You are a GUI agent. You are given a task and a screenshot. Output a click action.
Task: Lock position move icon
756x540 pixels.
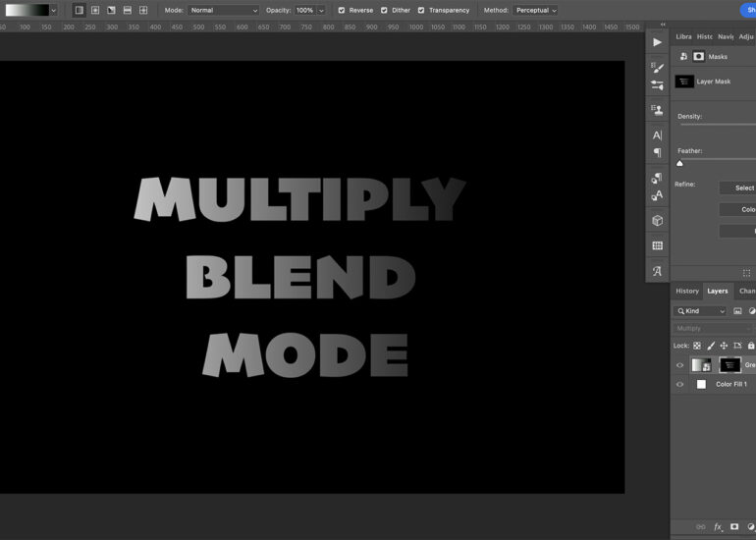click(x=724, y=346)
